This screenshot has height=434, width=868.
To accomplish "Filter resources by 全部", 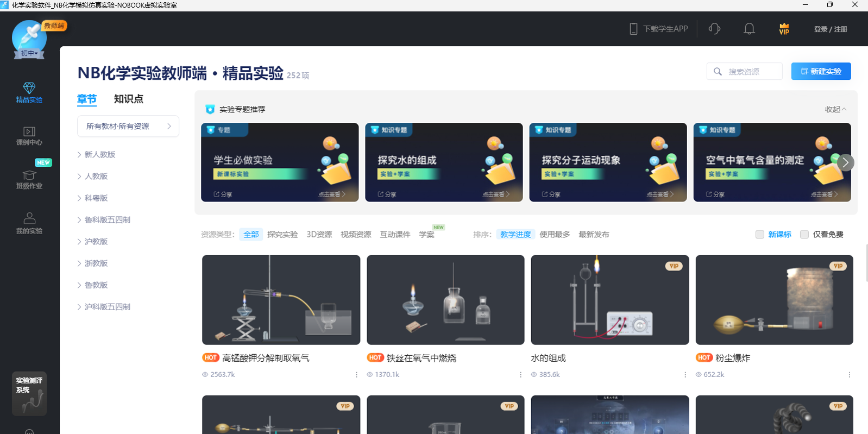I will [251, 234].
